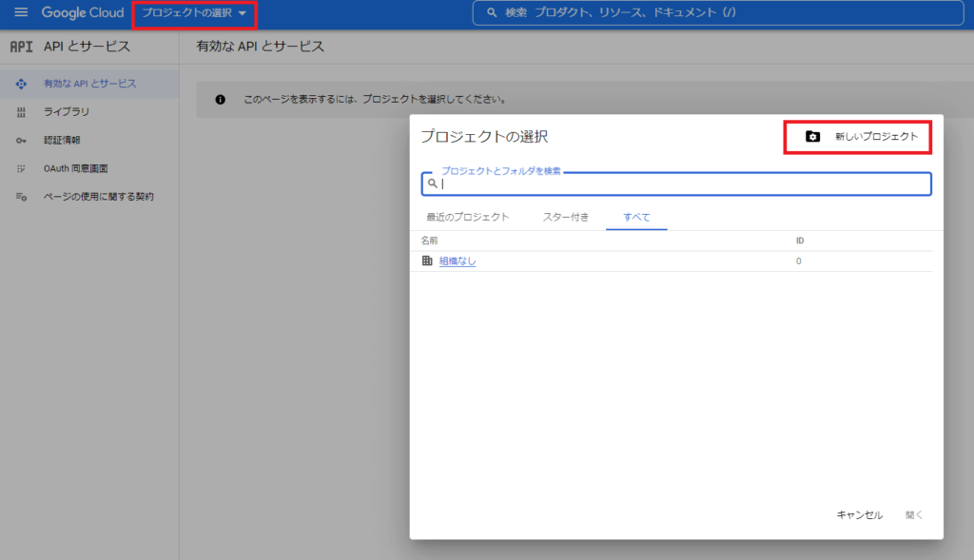974x560 pixels.
Task: Click the 認証情報 key icon
Action: point(21,141)
